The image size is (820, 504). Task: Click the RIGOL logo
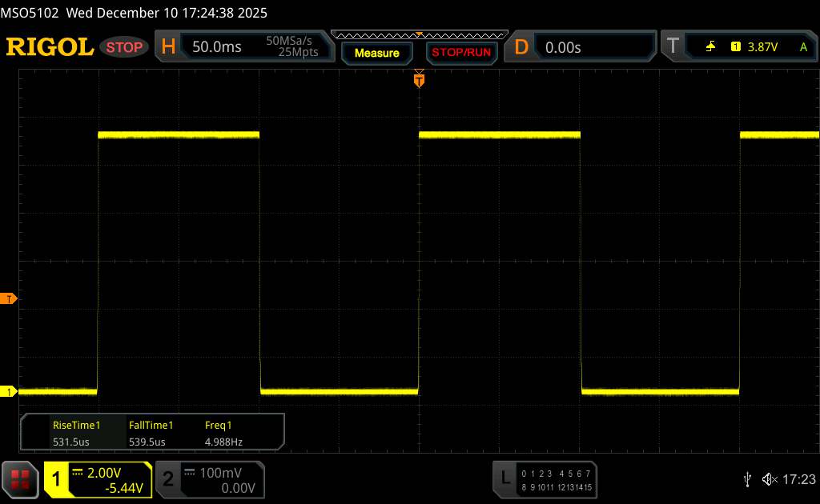50,47
